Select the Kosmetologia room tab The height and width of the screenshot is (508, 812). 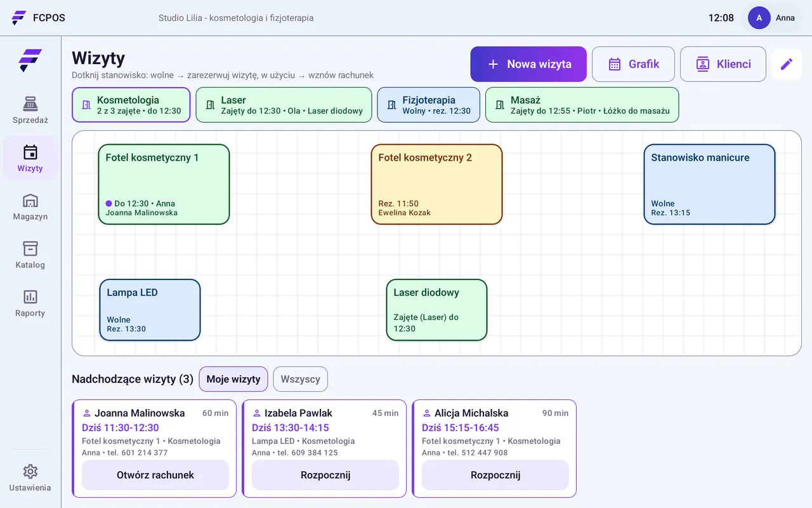tap(131, 105)
